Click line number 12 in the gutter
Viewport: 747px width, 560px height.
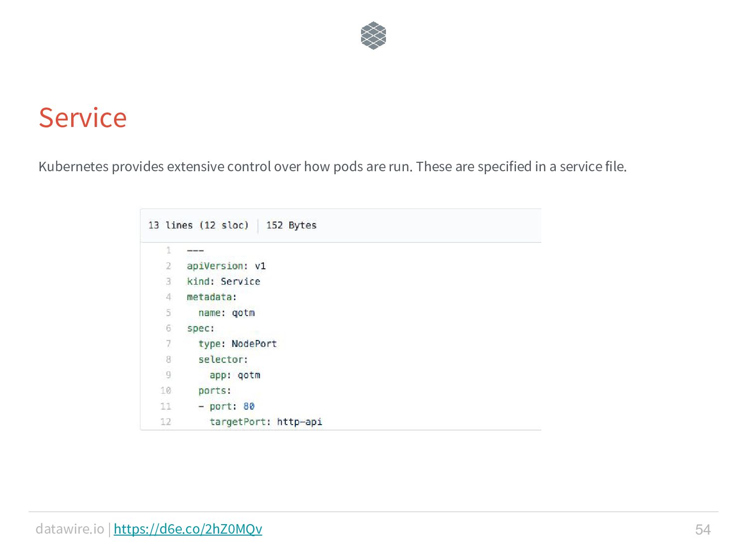pos(166,422)
